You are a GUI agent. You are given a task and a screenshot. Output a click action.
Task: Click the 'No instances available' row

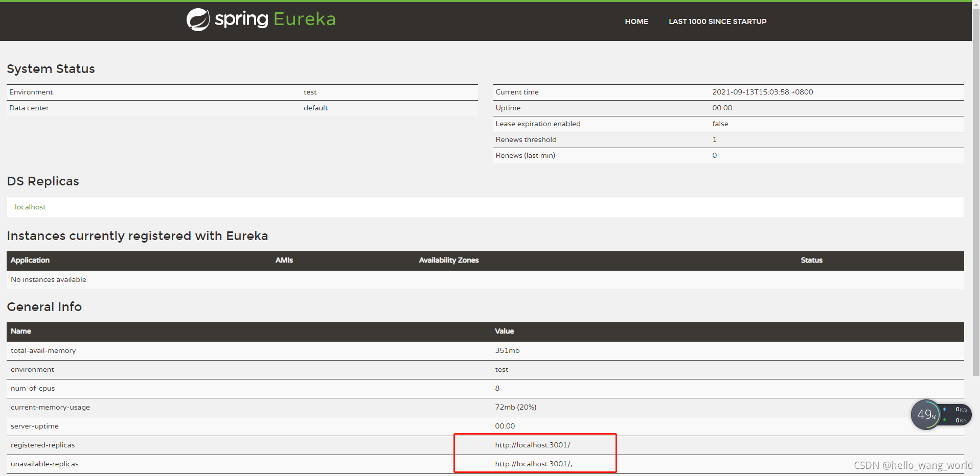coord(485,279)
